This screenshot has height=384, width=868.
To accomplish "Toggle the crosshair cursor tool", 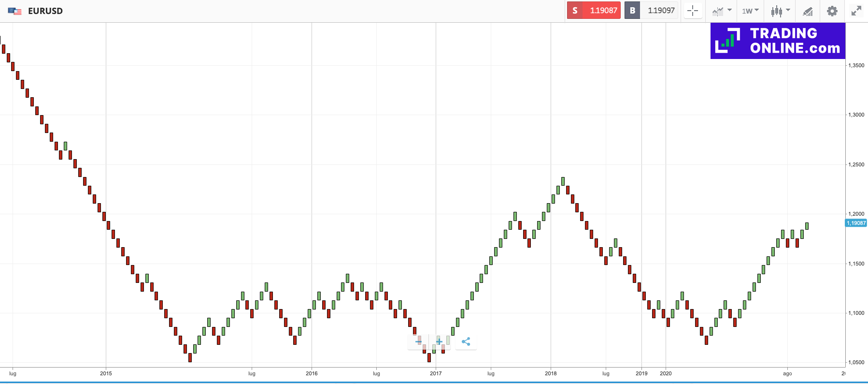I will pos(693,11).
